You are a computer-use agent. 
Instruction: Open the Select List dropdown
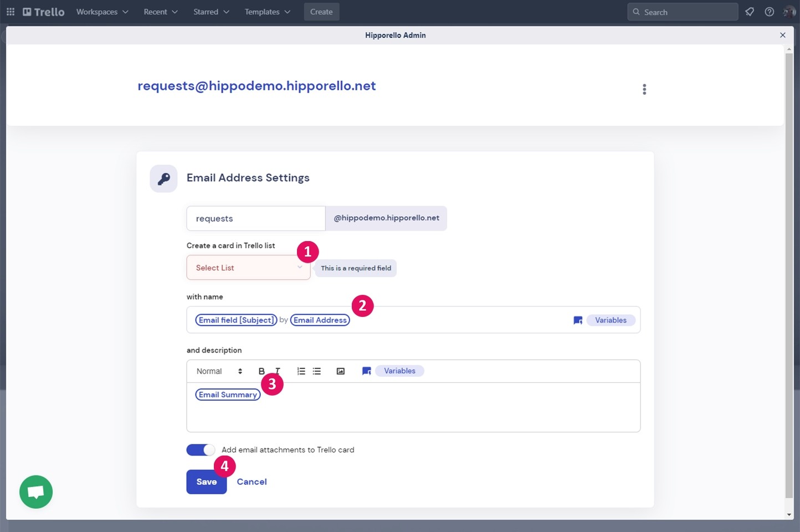(x=248, y=268)
